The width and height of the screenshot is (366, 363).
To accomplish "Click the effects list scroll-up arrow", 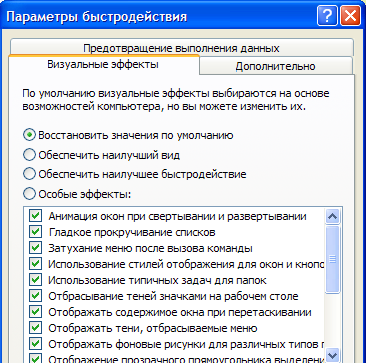I will pyautogui.click(x=333, y=217).
